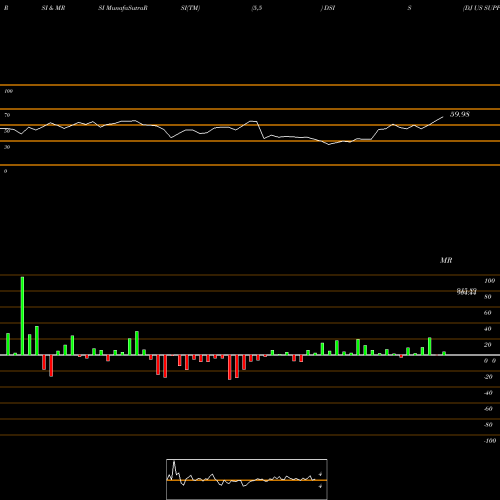Click the MR axis label -60

pos(488,409)
